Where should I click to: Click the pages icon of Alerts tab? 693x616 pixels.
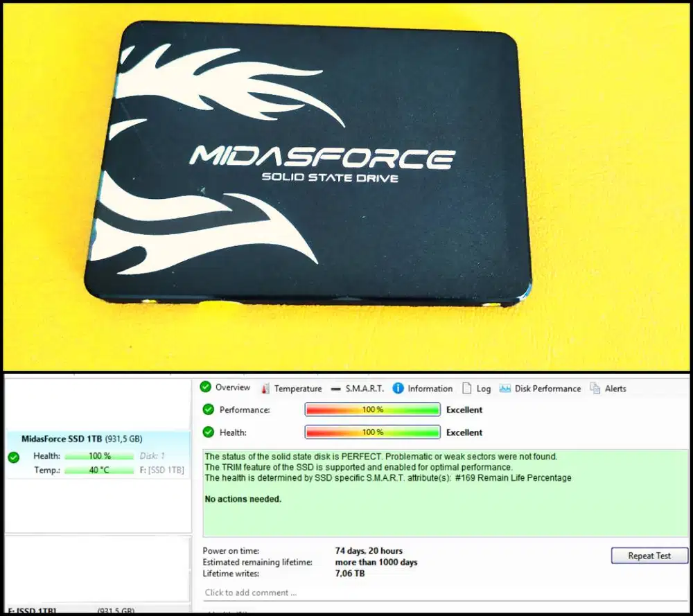click(595, 388)
